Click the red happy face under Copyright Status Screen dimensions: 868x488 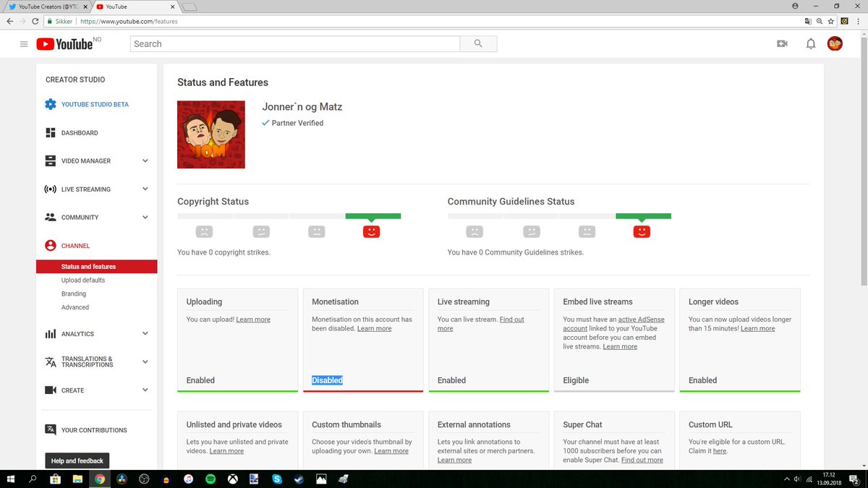(x=371, y=231)
